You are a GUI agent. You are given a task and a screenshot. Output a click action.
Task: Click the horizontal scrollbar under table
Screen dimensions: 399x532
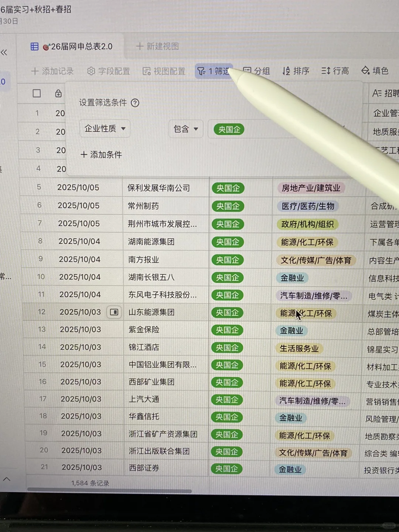(x=110, y=491)
